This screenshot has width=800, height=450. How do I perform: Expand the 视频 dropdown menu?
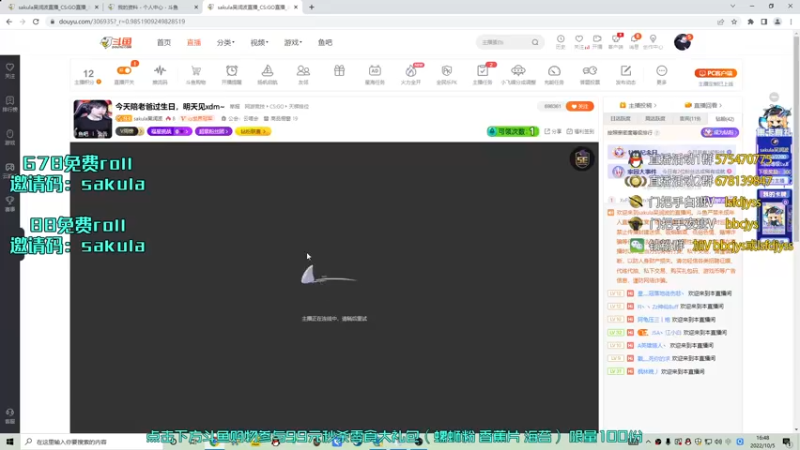pyautogui.click(x=259, y=42)
